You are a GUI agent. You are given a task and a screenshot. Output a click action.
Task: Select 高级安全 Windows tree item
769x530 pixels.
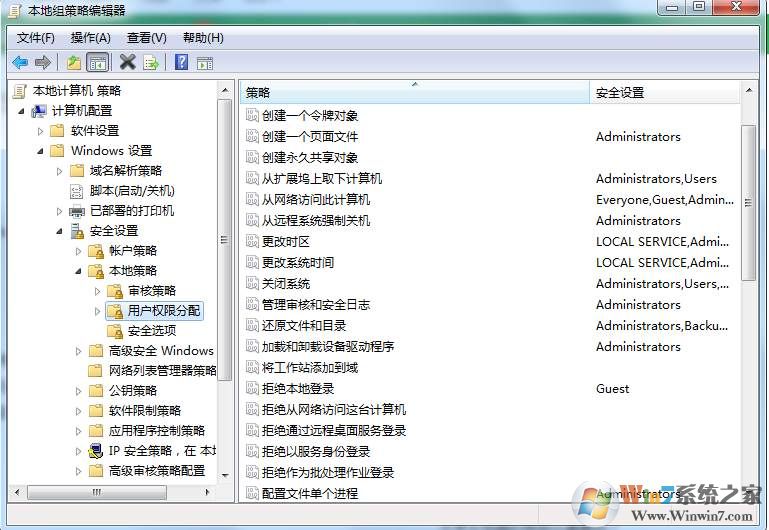click(161, 351)
